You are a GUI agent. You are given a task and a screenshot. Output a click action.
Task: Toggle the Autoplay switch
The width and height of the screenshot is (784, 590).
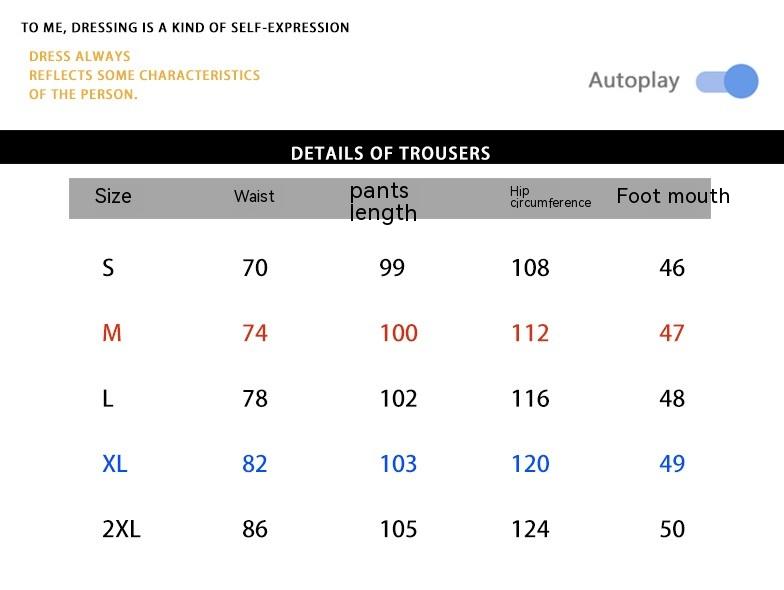coord(727,81)
